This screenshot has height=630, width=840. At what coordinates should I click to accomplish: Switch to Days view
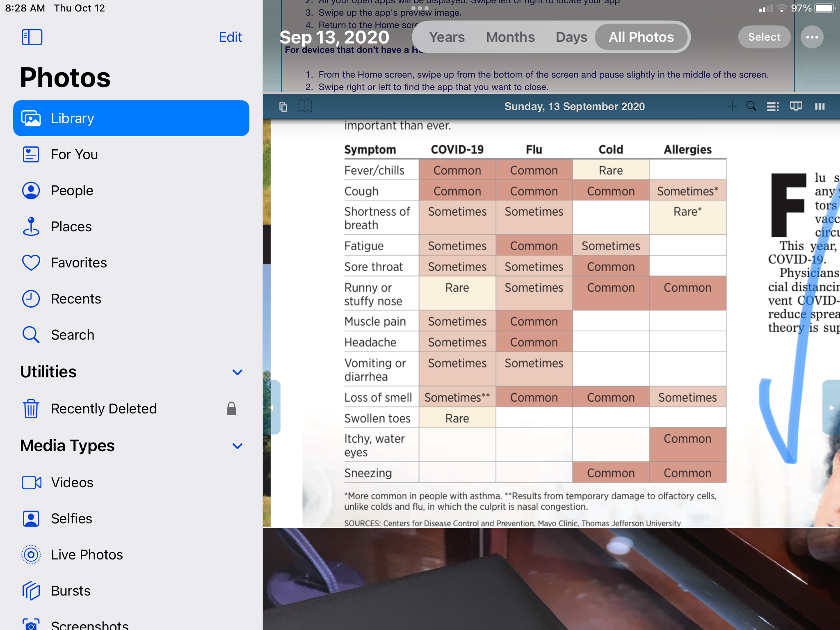(571, 37)
